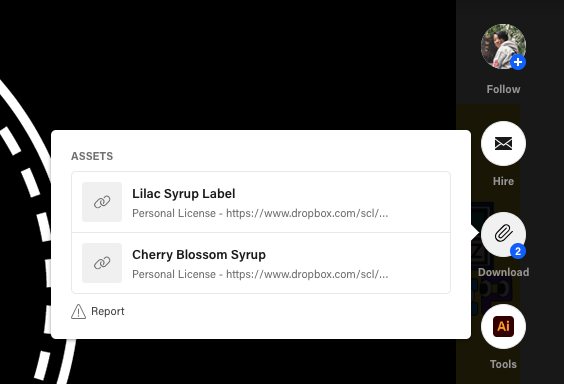Click the Download text label
Viewport: 564px width, 384px height.
pos(503,272)
